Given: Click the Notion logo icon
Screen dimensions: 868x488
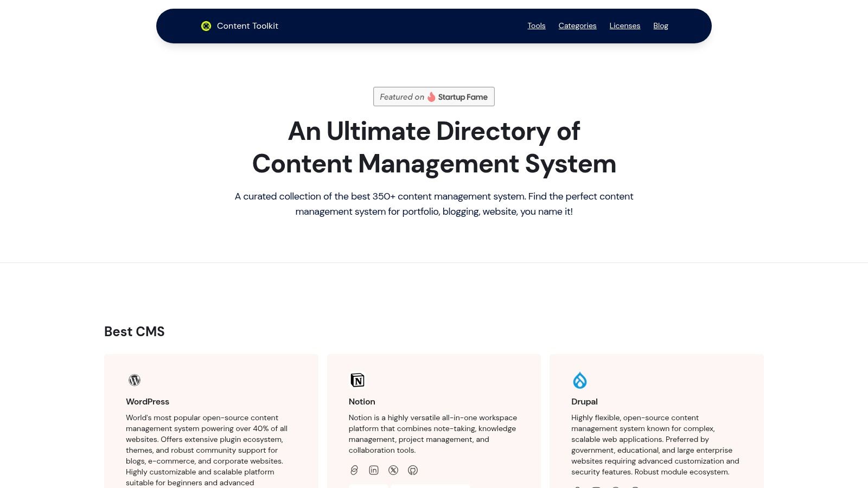Looking at the screenshot, I should (x=358, y=380).
